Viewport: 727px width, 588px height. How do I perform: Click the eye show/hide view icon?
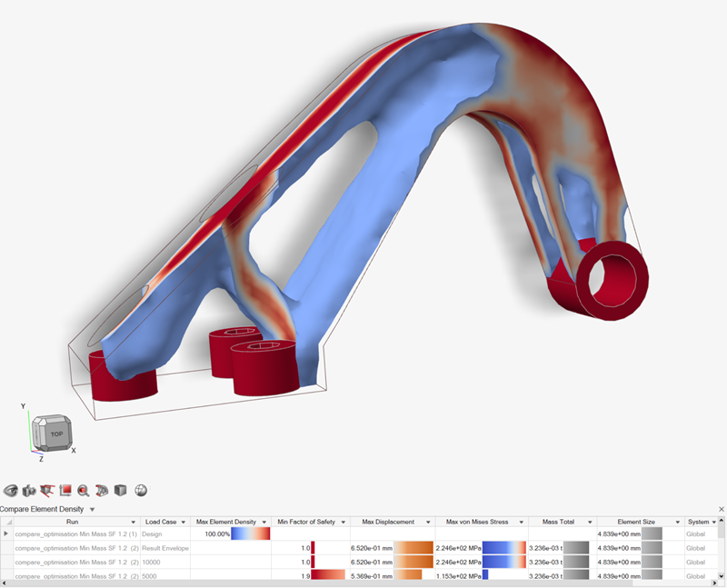(x=11, y=491)
